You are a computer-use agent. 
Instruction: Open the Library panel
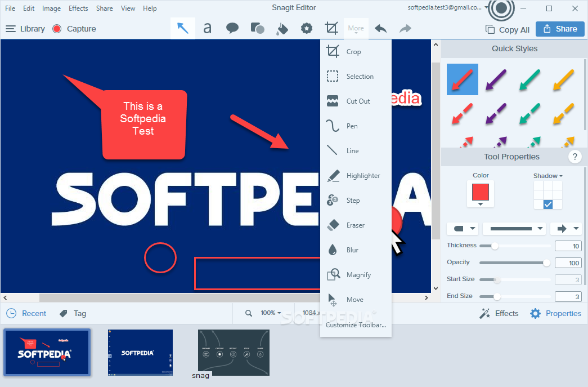pyautogui.click(x=25, y=29)
